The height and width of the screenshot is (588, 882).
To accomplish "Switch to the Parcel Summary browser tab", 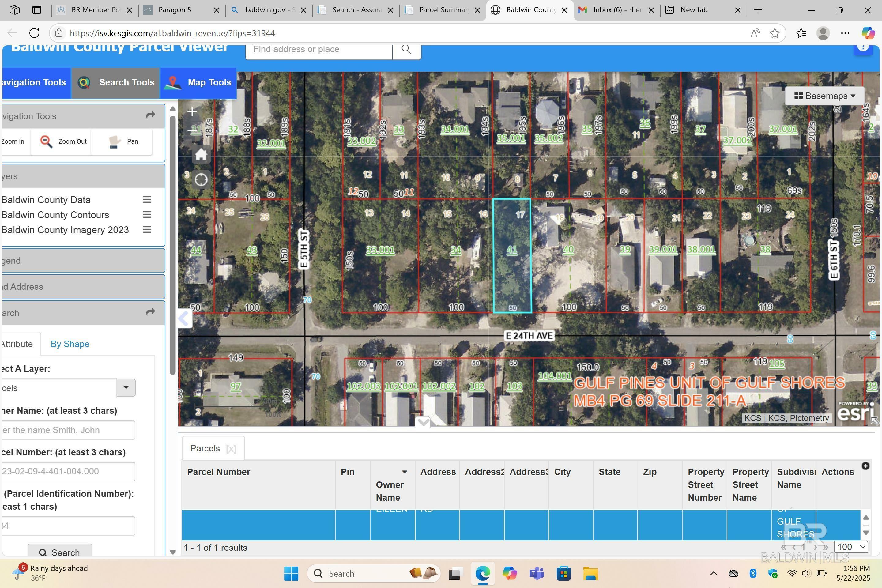I will click(443, 10).
